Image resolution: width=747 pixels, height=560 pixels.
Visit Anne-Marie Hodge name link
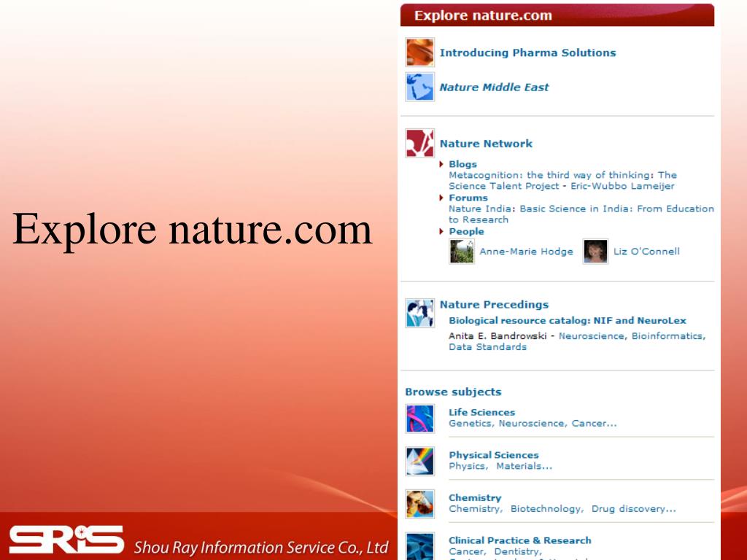pos(526,252)
